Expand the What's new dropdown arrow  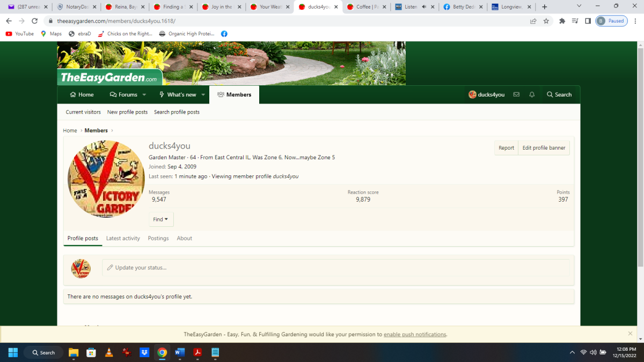coord(203,94)
